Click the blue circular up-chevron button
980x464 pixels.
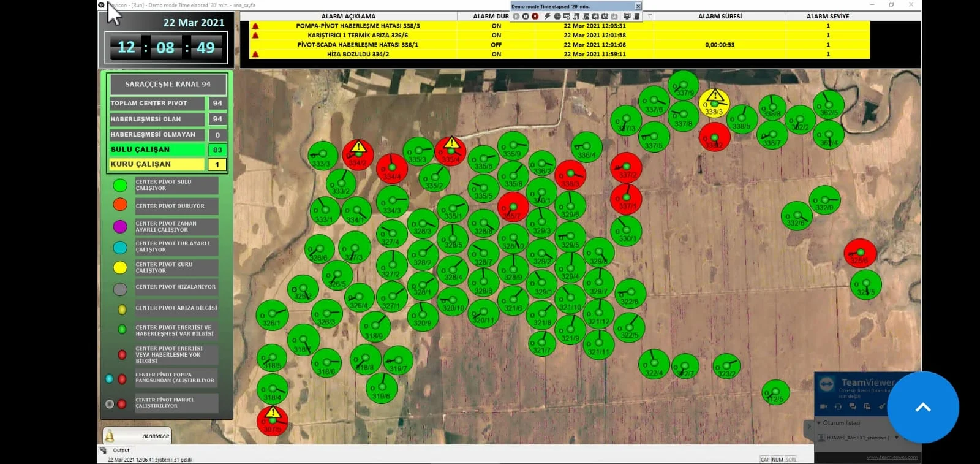click(922, 408)
